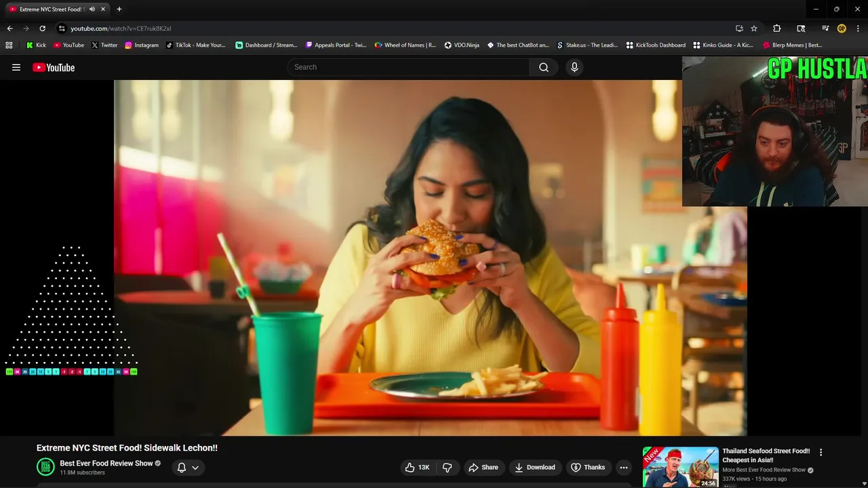Open the Kinko Guide bookmark

coord(723,45)
